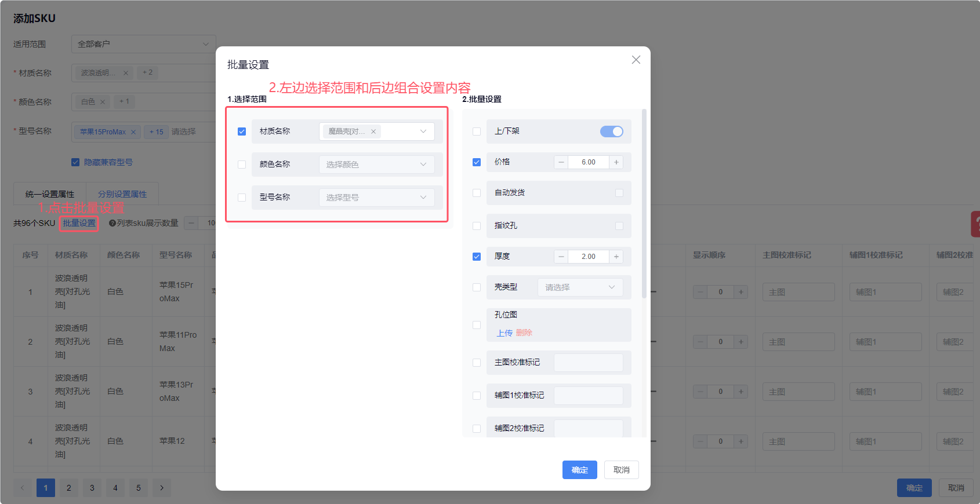Decrease 厚度 value with minus button
The width and height of the screenshot is (980, 504).
(561, 257)
